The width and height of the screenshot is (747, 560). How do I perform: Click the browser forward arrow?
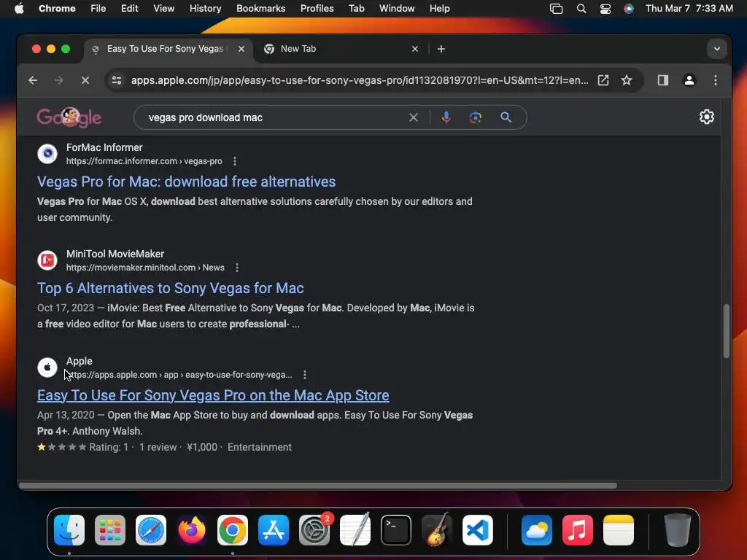coord(58,80)
